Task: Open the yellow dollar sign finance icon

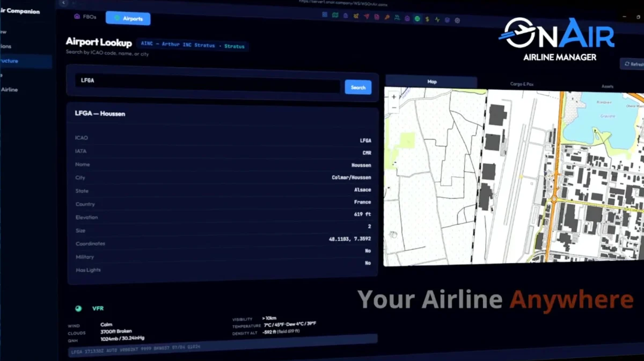Action: [x=427, y=19]
